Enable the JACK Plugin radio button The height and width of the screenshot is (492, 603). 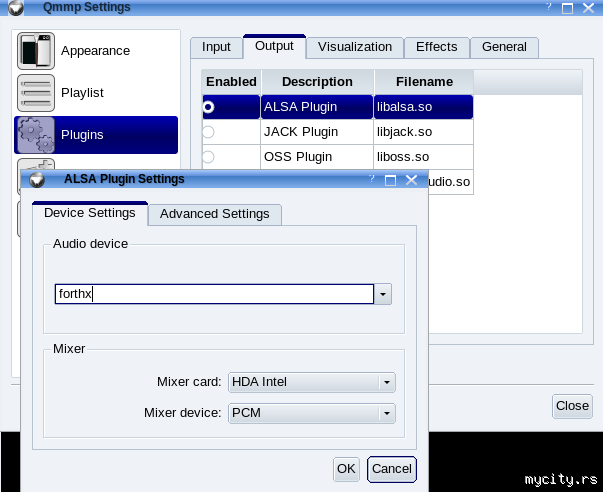pyautogui.click(x=208, y=132)
